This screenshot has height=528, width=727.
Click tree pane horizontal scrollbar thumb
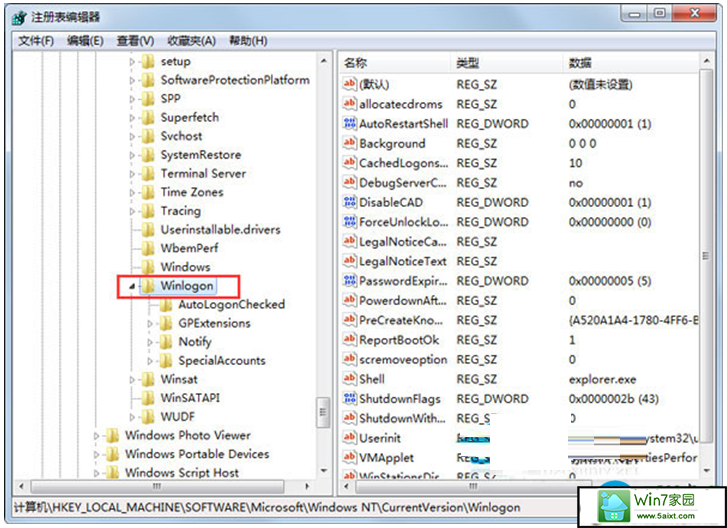157,487
